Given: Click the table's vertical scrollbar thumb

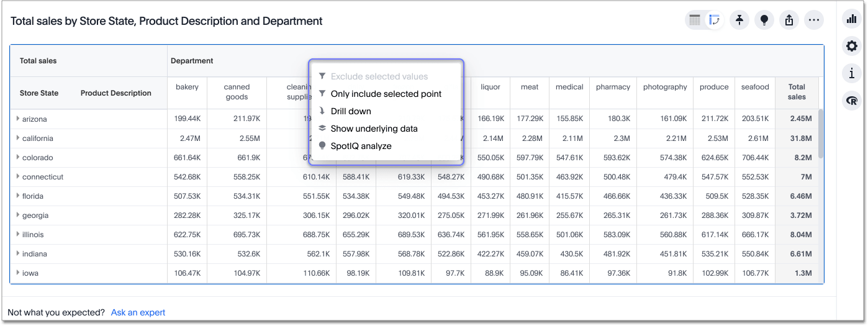Looking at the screenshot, I should point(821,134).
